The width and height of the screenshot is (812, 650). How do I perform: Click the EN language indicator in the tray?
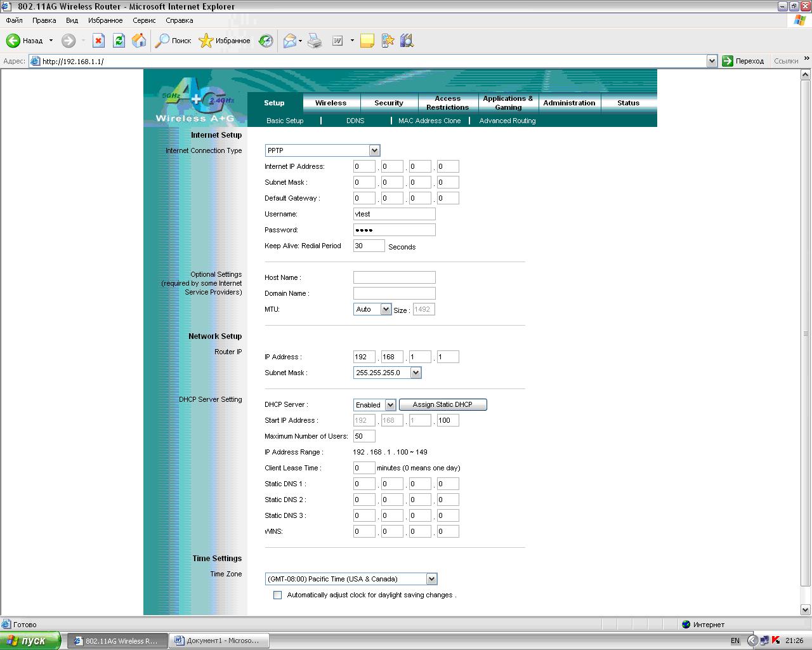click(x=735, y=640)
